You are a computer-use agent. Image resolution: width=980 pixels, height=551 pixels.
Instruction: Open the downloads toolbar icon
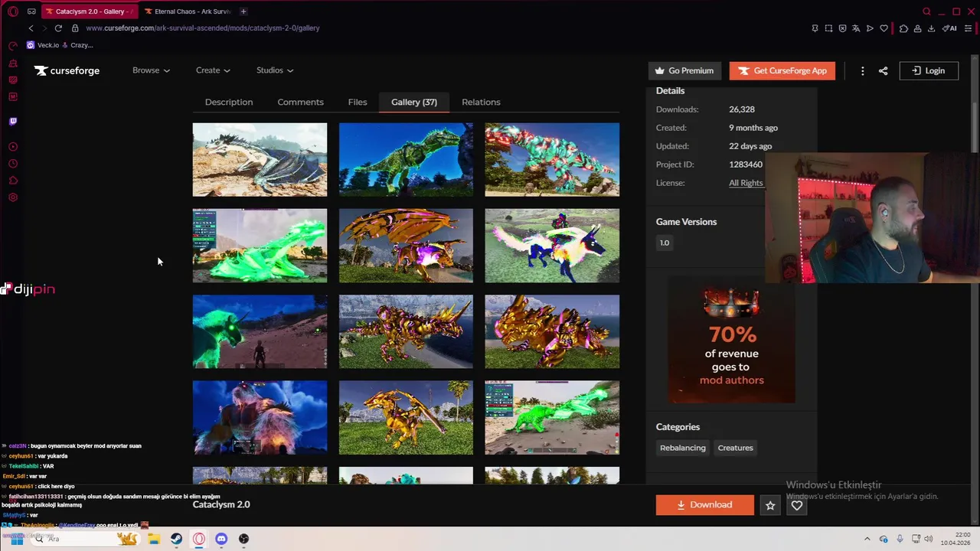(931, 28)
